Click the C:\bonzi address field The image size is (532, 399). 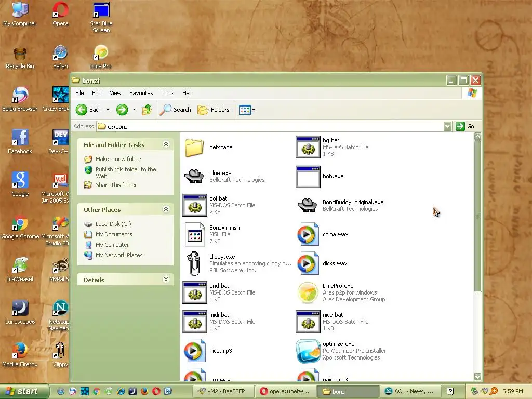(x=270, y=127)
